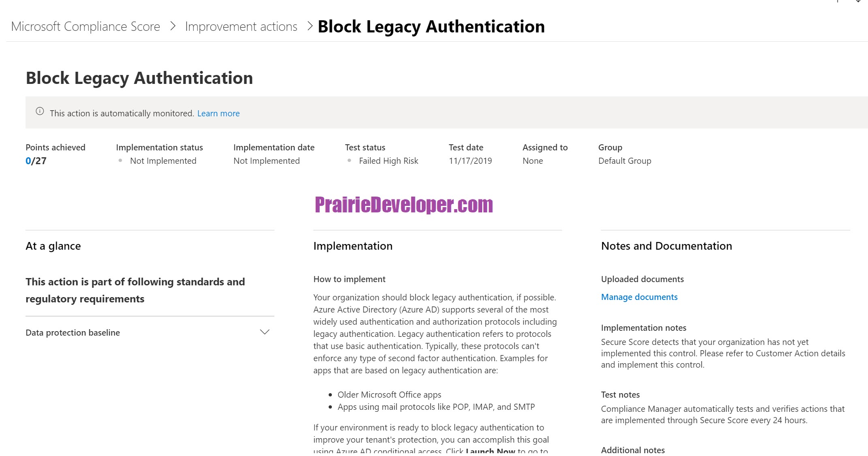Open the Learn more link
This screenshot has height=456, width=868.
coord(218,113)
